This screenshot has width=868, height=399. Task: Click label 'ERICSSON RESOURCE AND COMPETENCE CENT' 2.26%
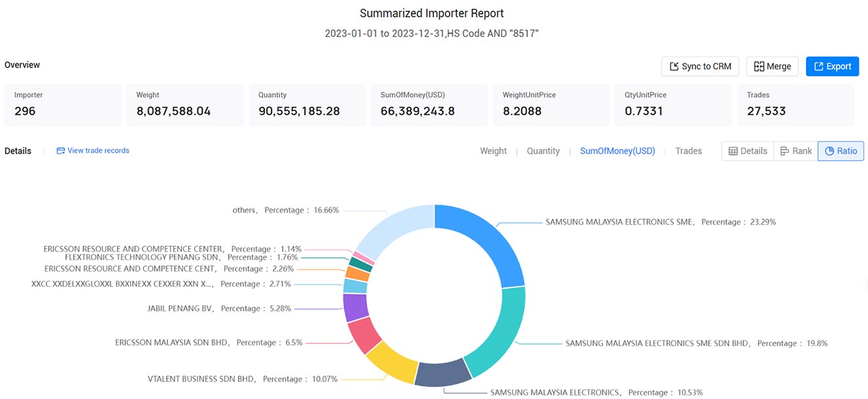[130, 268]
